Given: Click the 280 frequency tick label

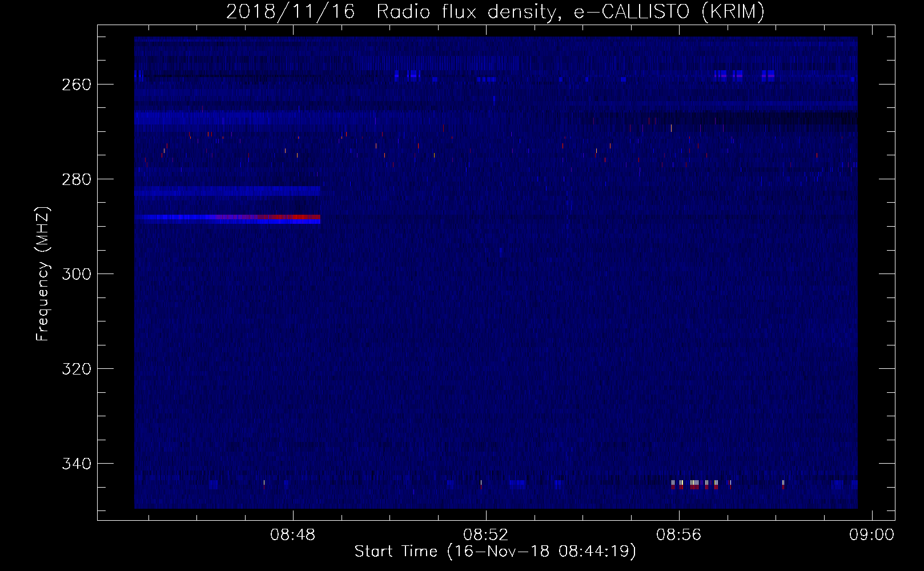Looking at the screenshot, I should coord(77,179).
